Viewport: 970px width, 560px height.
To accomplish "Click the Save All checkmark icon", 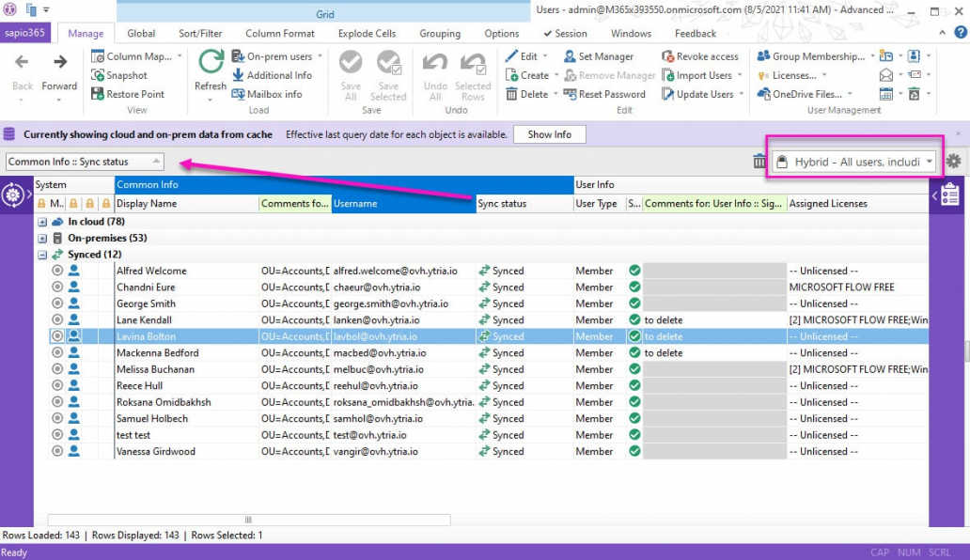I will click(x=351, y=62).
